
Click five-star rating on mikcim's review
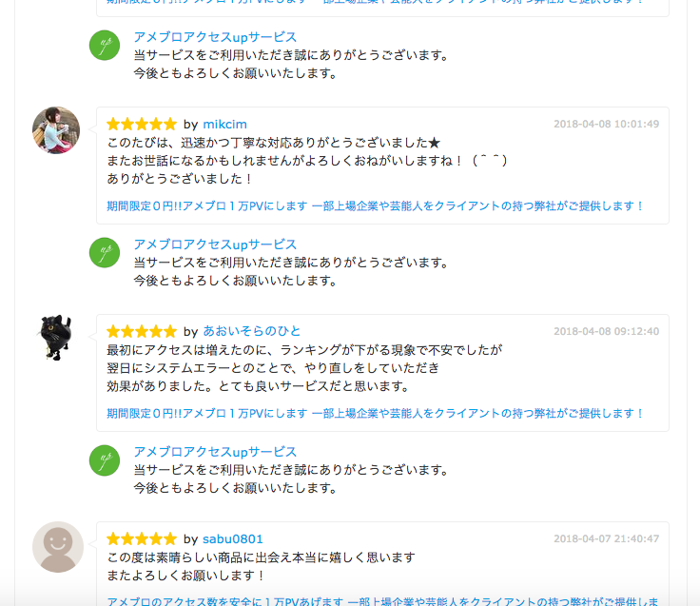(142, 124)
